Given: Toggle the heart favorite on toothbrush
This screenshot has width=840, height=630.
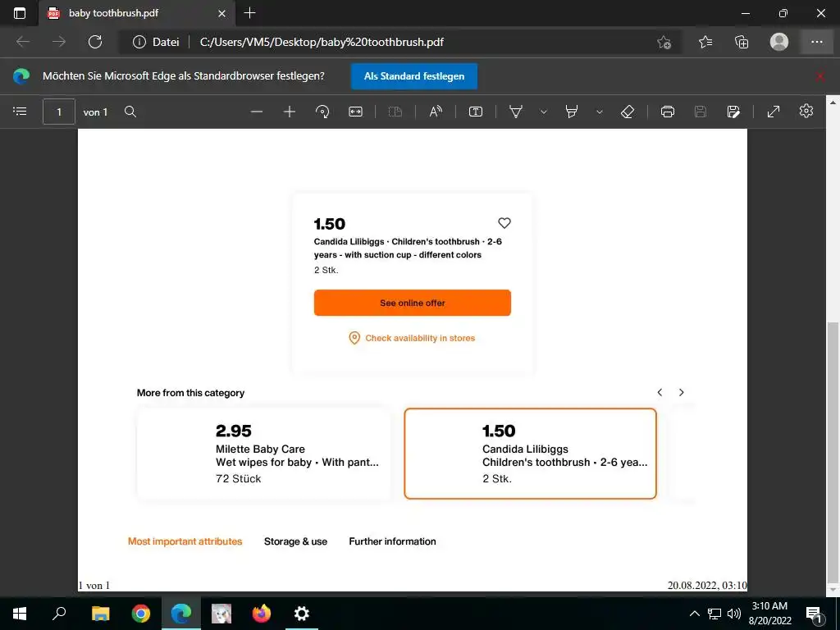Looking at the screenshot, I should [504, 223].
